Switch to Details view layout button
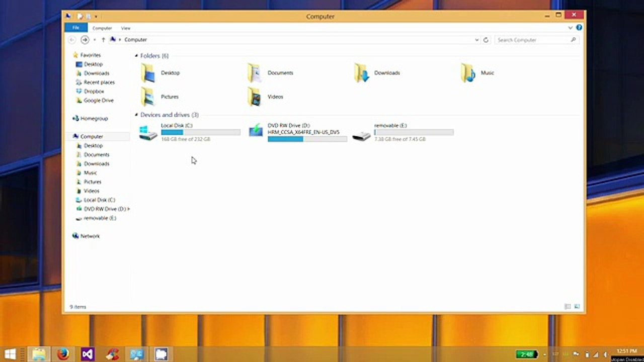Screen dimensions: 644x362 pos(568,307)
